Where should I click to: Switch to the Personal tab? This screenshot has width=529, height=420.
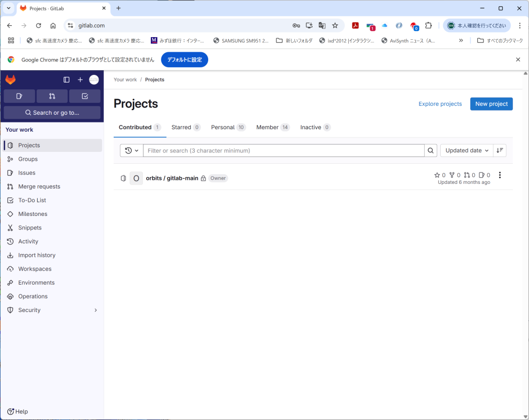tap(228, 128)
